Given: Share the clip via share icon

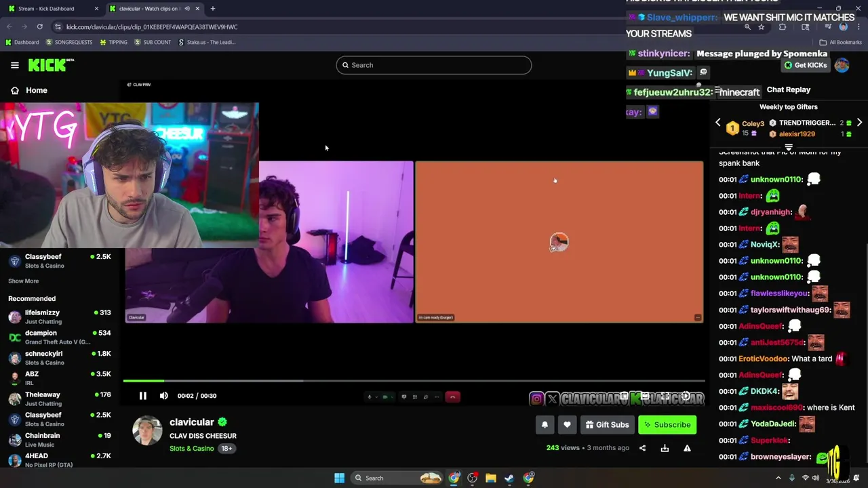Looking at the screenshot, I should pyautogui.click(x=642, y=448).
